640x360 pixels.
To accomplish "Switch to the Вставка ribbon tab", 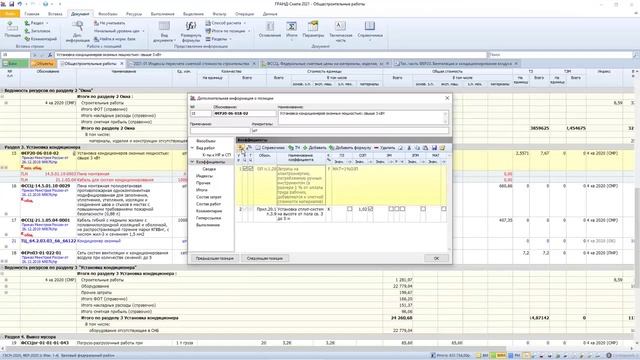I will coord(55,14).
